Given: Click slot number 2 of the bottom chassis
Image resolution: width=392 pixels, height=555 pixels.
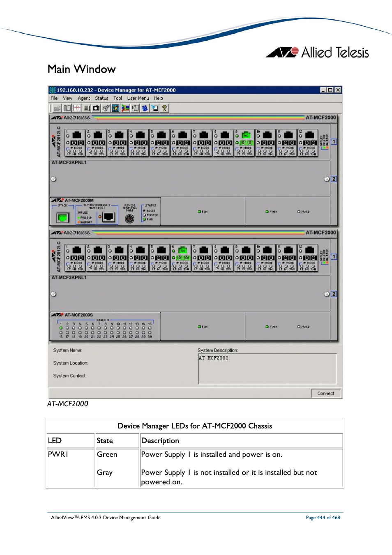Looking at the screenshot, I should pos(334,294).
